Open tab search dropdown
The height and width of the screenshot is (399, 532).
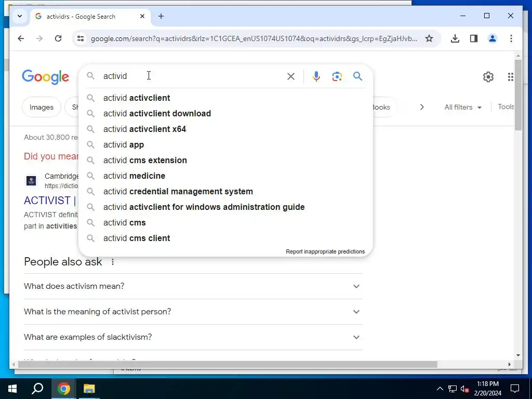point(20,16)
